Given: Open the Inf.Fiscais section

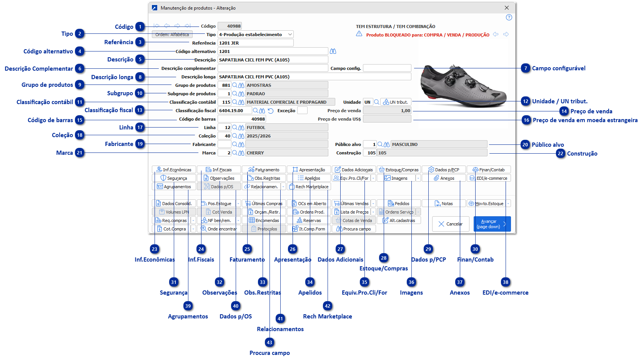Looking at the screenshot, I should coord(219,170).
